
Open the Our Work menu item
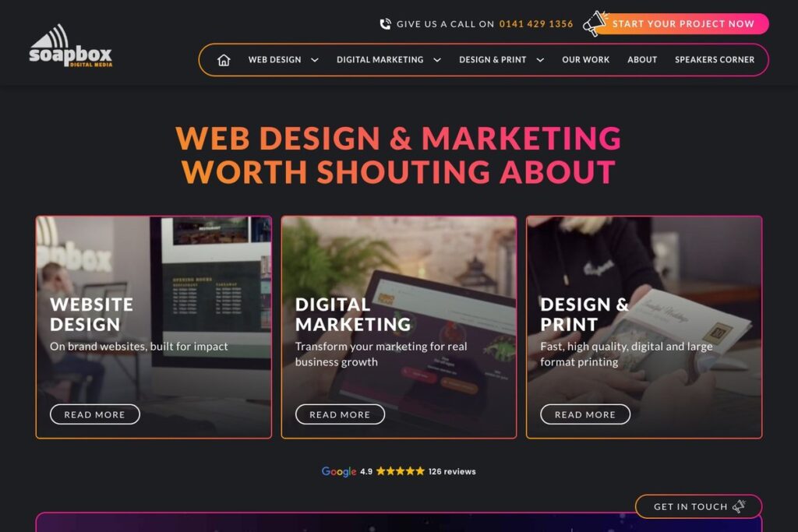(585, 59)
